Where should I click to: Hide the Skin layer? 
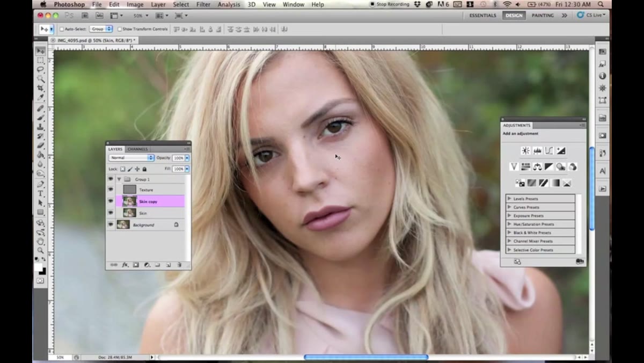(111, 213)
